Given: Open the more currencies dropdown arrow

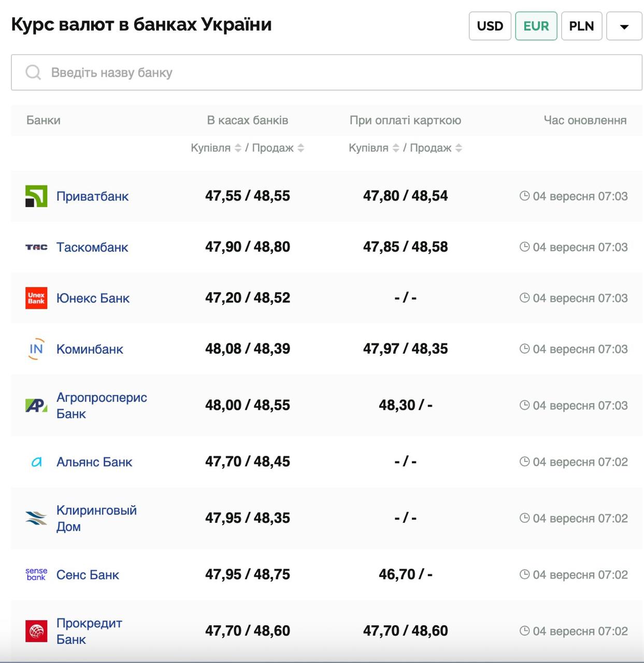Looking at the screenshot, I should 624,26.
